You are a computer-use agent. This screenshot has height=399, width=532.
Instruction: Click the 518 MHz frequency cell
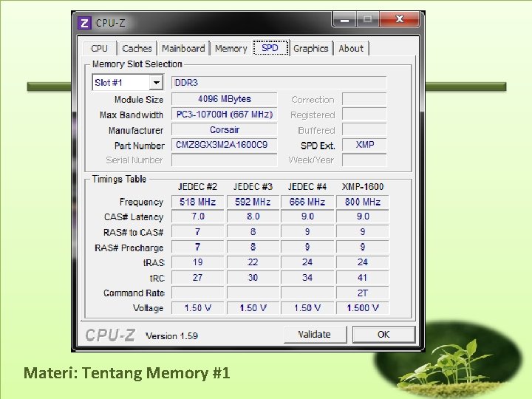(x=197, y=202)
